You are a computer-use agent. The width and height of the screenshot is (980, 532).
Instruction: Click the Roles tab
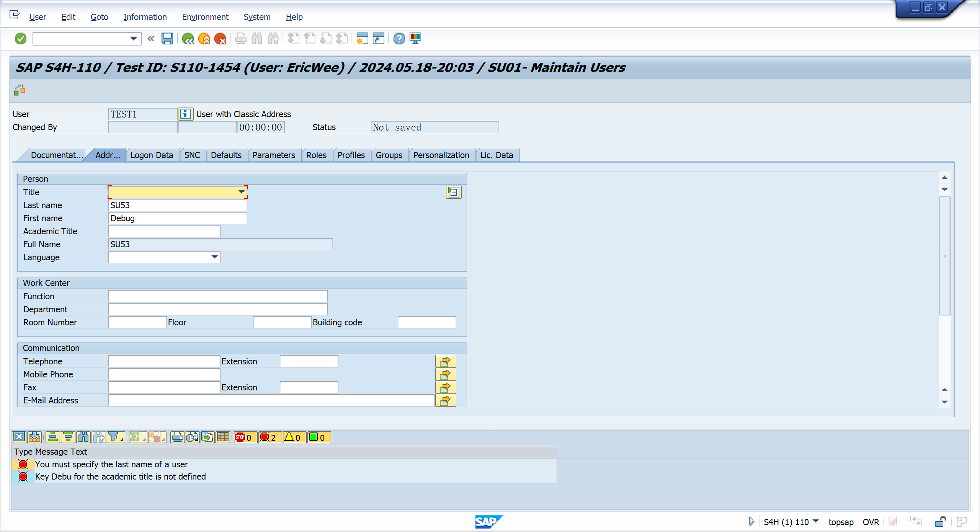[x=316, y=155]
